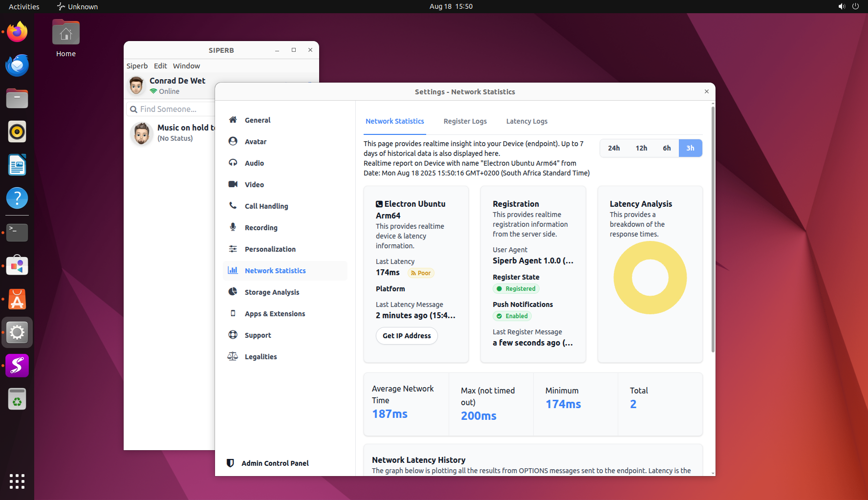
Task: Open Video settings camera icon
Action: click(233, 184)
